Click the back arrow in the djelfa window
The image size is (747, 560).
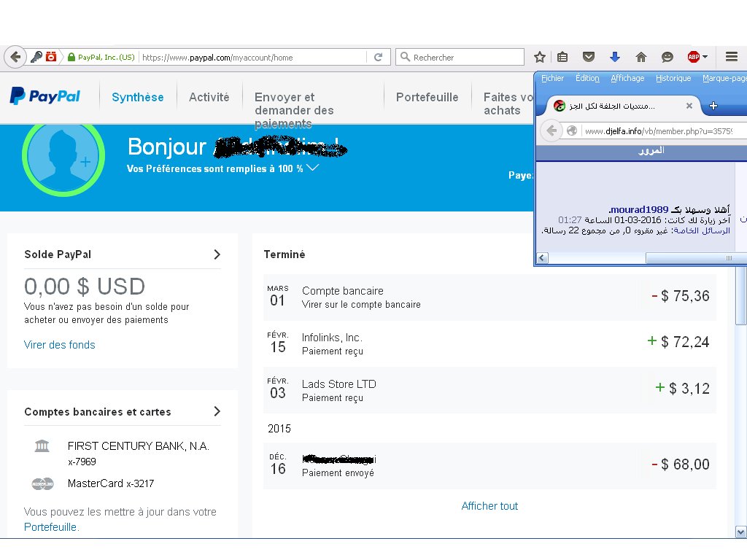(x=551, y=131)
